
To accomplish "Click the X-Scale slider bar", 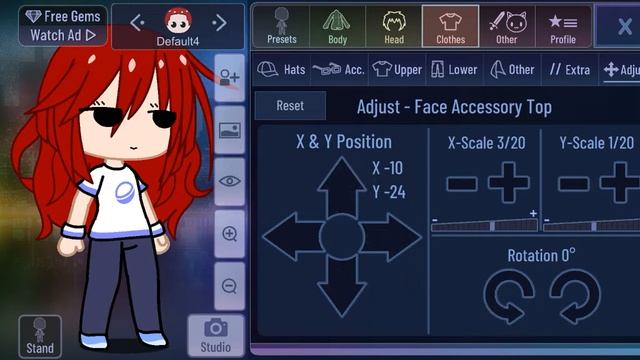I will point(484,225).
